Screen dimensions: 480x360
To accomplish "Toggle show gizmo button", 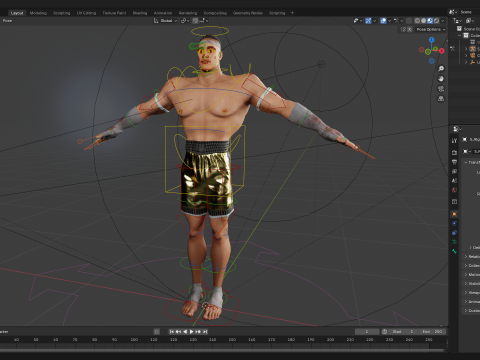I will [368, 21].
